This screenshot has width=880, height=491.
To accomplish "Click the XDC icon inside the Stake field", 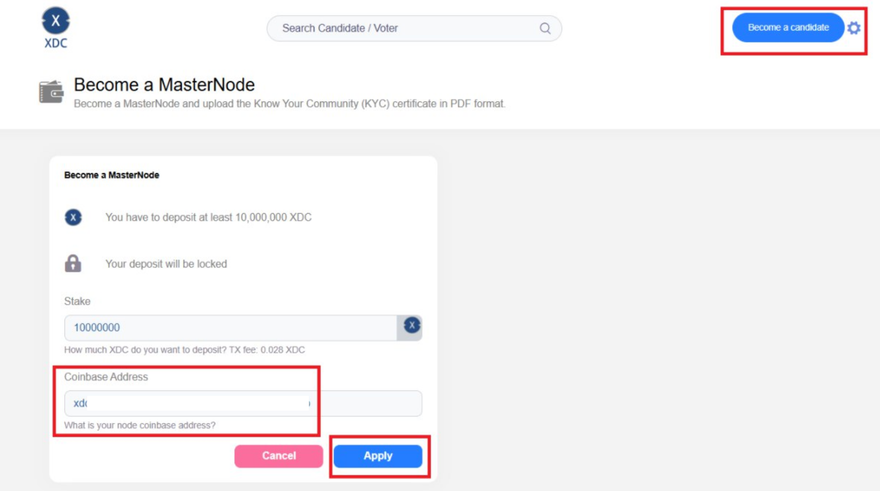I will pos(411,326).
